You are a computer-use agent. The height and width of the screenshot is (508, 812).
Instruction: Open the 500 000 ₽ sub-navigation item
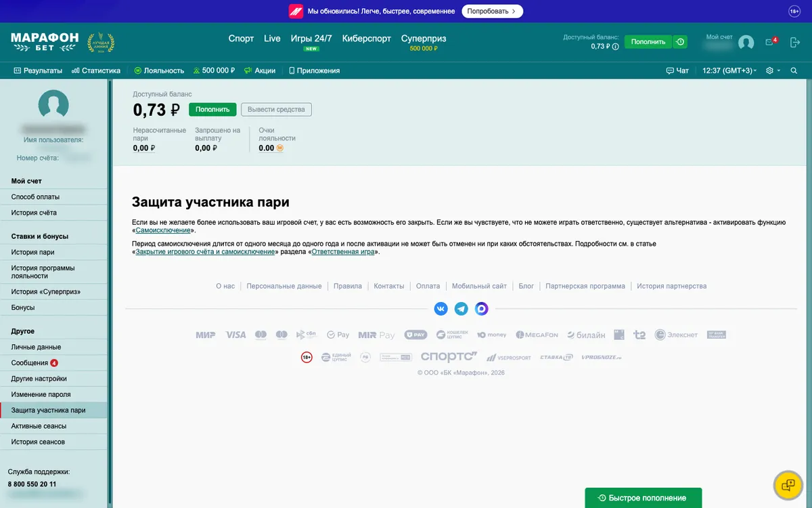(x=214, y=70)
